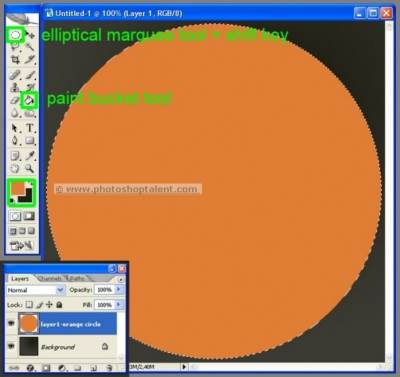This screenshot has height=377, width=400.
Task: Select the Crop tool
Action: 15,60
